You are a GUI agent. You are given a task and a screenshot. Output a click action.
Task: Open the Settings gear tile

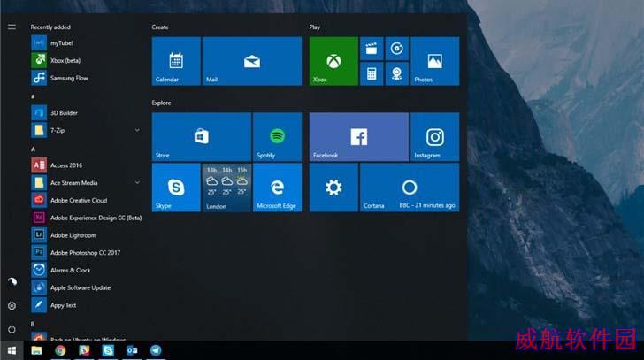point(333,188)
